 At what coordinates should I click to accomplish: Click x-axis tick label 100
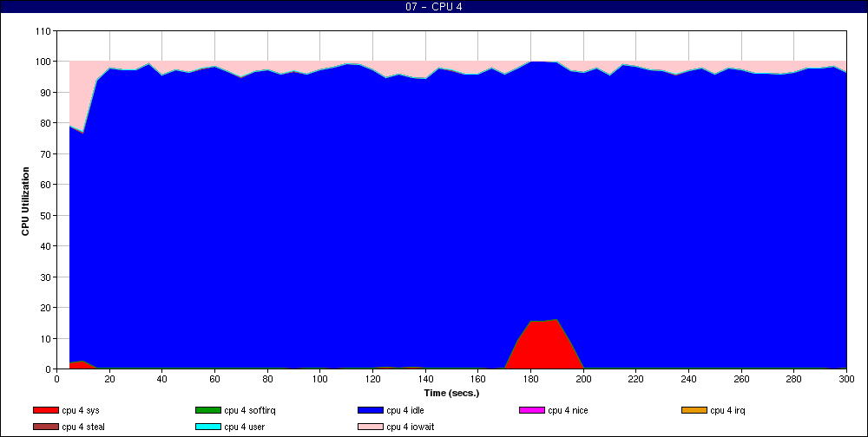tap(320, 379)
